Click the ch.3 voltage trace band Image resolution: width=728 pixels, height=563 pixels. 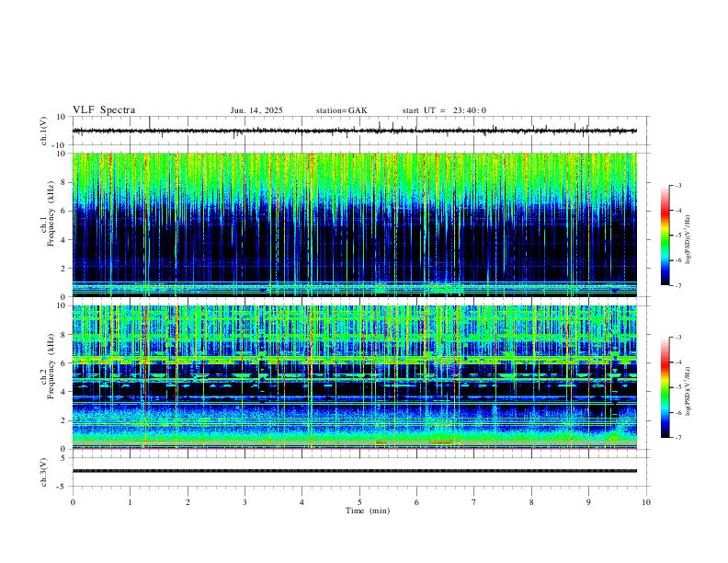[x=355, y=471]
